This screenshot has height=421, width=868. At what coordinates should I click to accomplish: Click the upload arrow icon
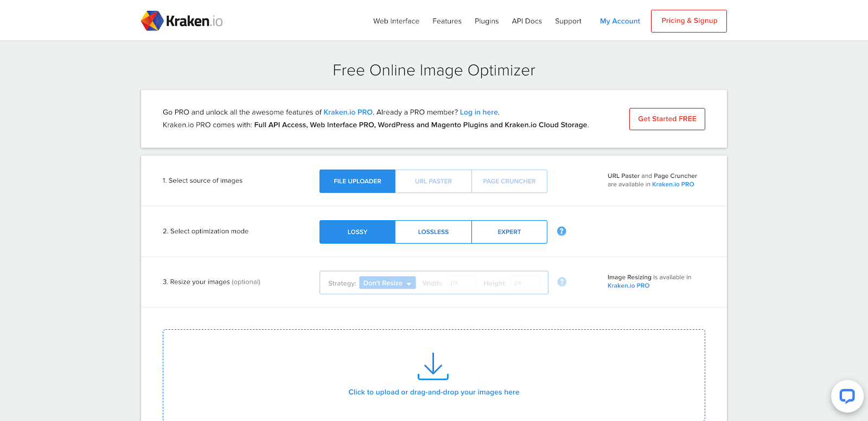(x=433, y=366)
